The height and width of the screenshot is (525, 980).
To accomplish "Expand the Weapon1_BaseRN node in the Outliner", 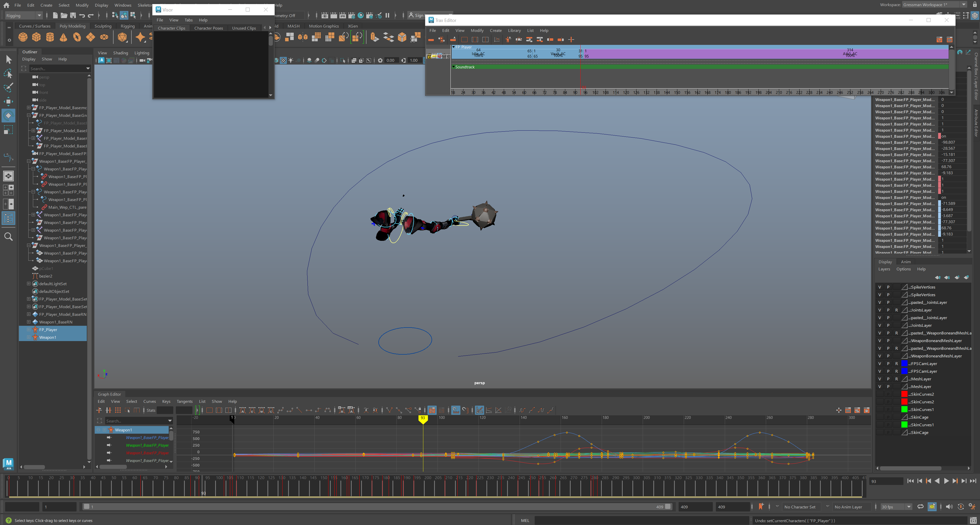I will click(29, 322).
